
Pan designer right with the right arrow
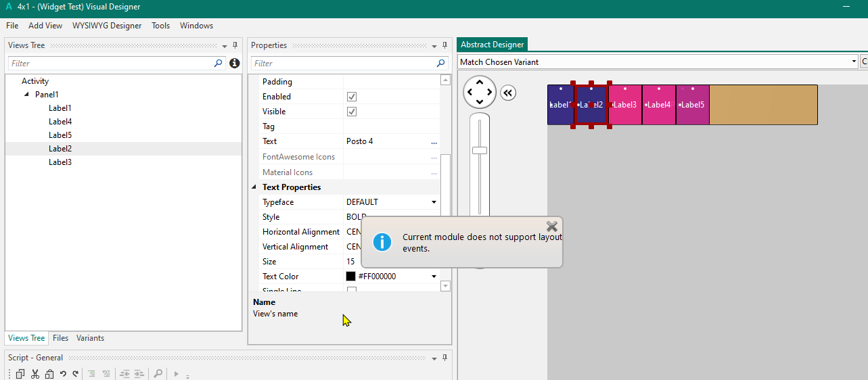pos(490,92)
